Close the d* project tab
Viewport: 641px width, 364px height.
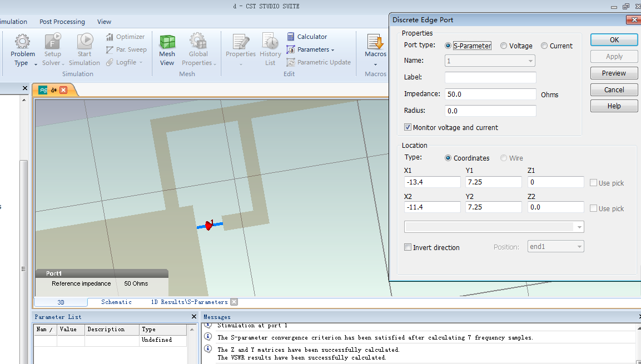[63, 90]
